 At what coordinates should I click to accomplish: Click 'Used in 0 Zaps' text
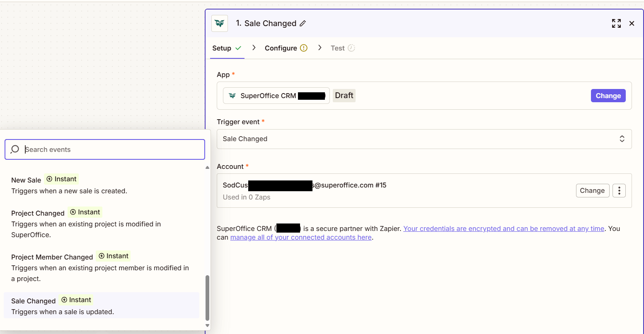pyautogui.click(x=247, y=197)
